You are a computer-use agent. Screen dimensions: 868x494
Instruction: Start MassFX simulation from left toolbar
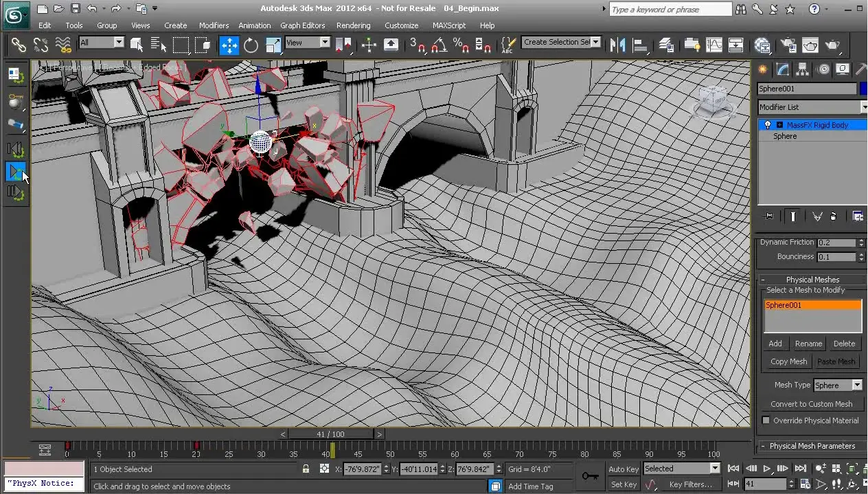[16, 171]
